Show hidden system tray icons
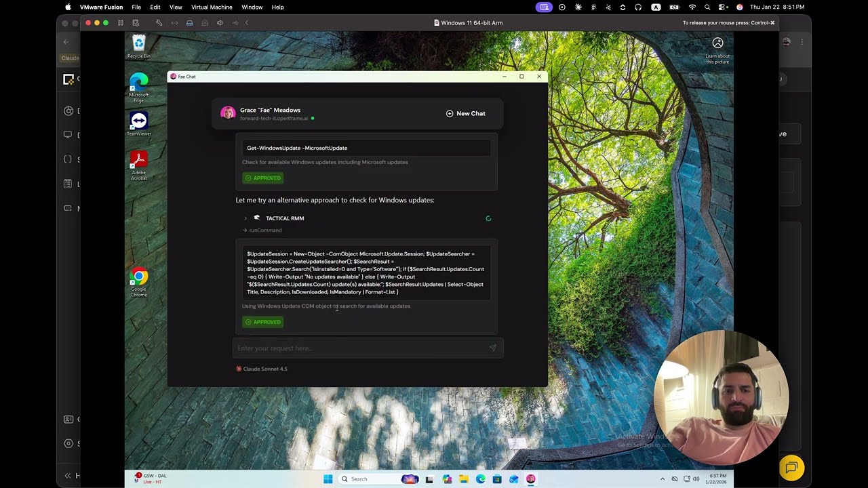Image resolution: width=868 pixels, height=488 pixels. point(664,479)
